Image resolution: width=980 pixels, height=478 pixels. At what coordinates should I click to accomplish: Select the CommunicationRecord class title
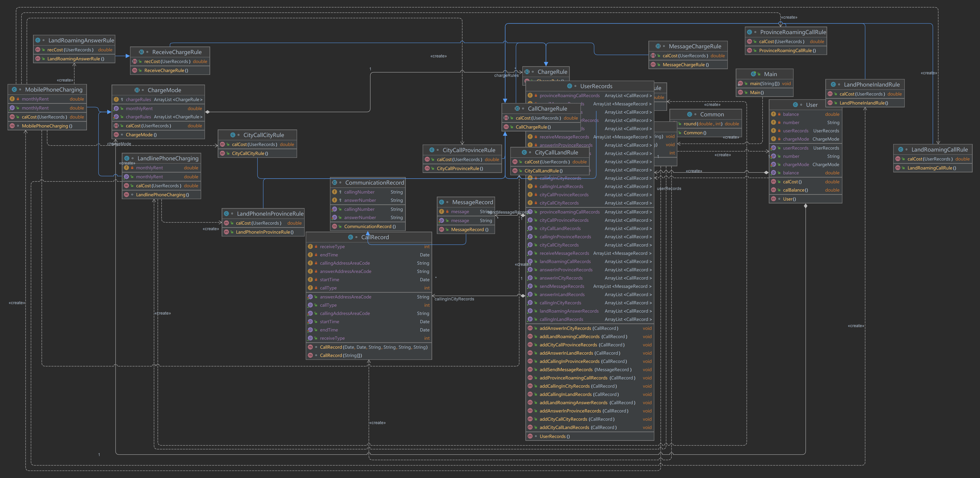pos(374,183)
